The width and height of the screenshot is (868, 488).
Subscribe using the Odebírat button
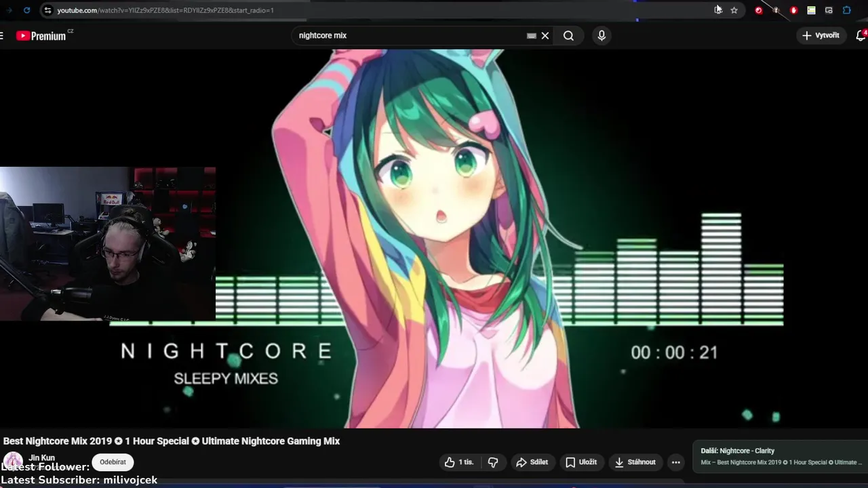113,462
